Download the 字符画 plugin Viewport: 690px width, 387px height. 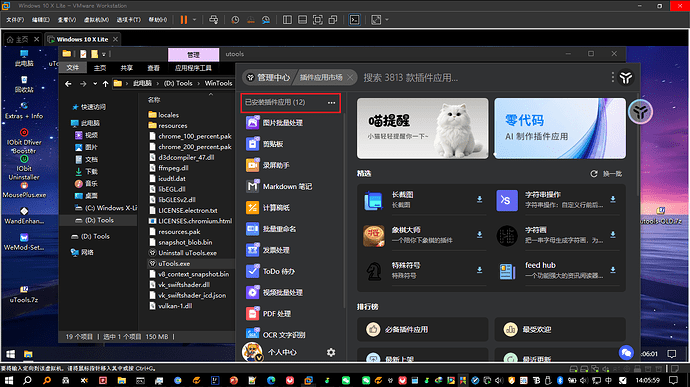(x=613, y=235)
